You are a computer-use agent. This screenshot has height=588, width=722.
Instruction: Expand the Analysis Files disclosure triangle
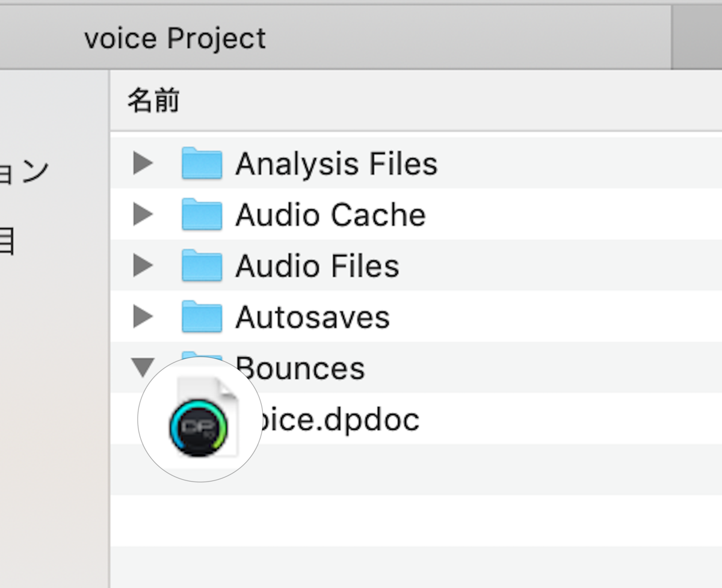(x=143, y=163)
